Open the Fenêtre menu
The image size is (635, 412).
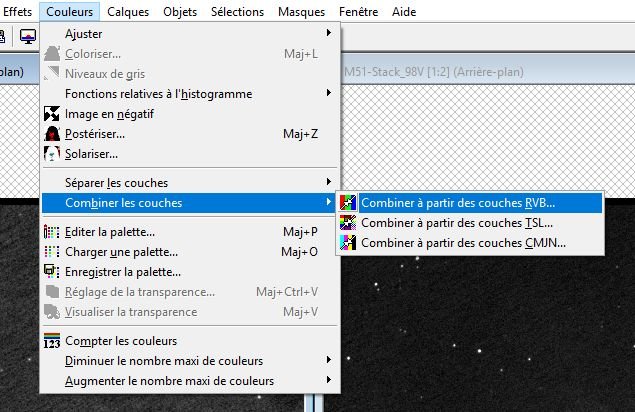(358, 11)
